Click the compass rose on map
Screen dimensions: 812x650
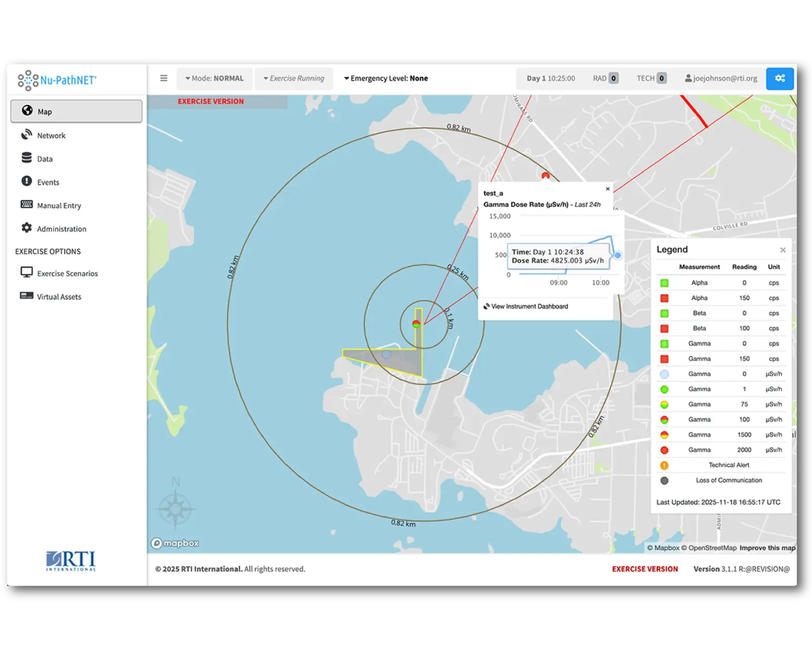coord(175,508)
